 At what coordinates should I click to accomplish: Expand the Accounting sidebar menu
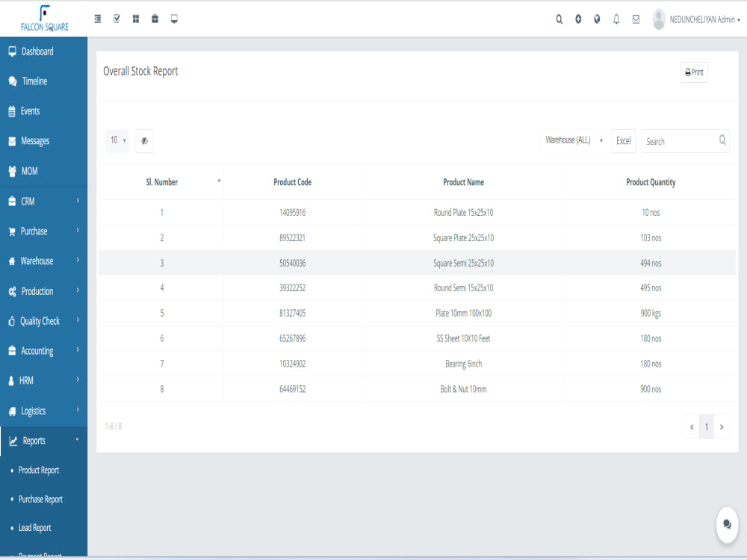[x=44, y=351]
